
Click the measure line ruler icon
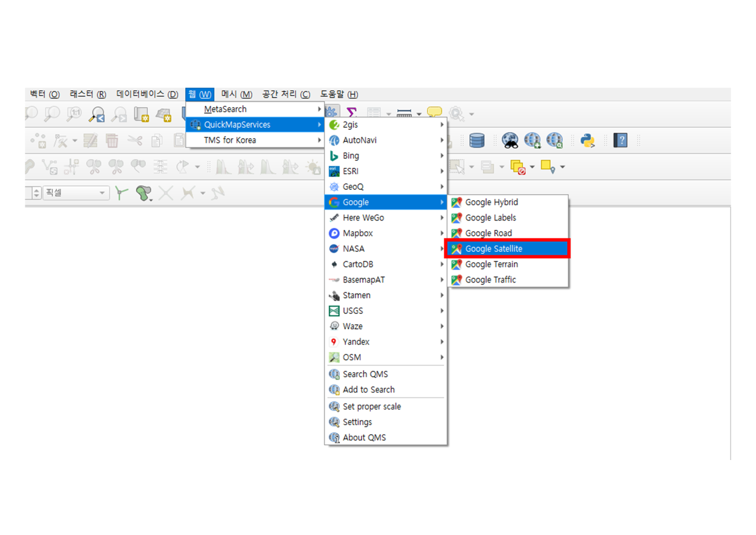(x=404, y=113)
